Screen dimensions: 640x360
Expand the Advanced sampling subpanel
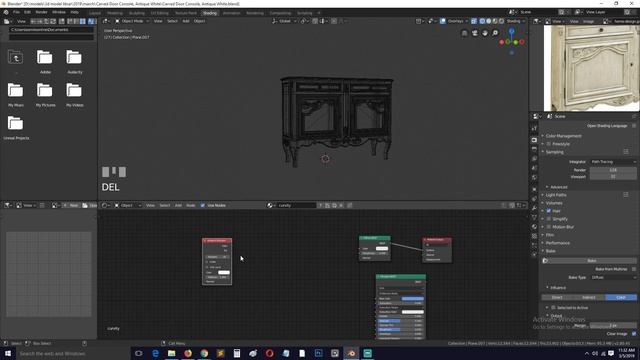click(558, 187)
